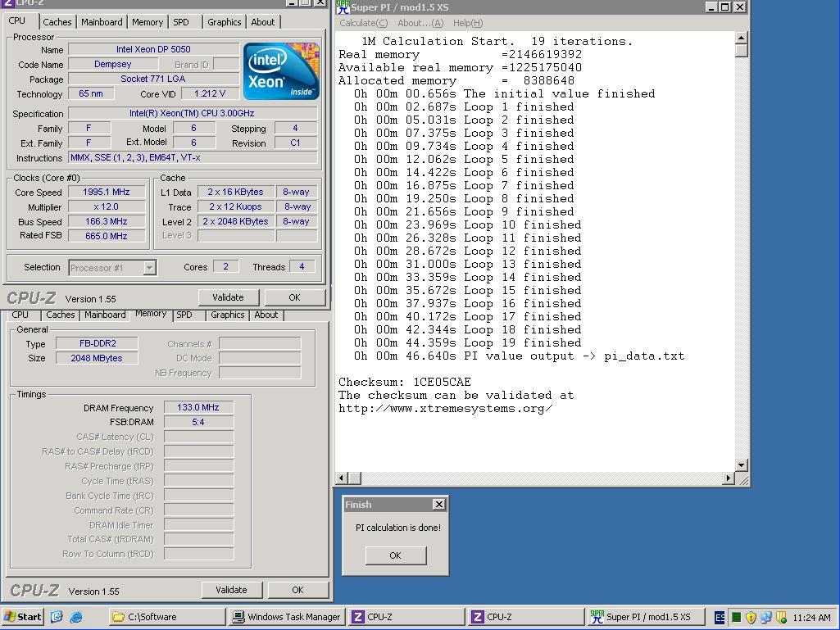Viewport: 840px width, 630px height.
Task: Click the Core VID value 1.212 V
Action: point(210,93)
